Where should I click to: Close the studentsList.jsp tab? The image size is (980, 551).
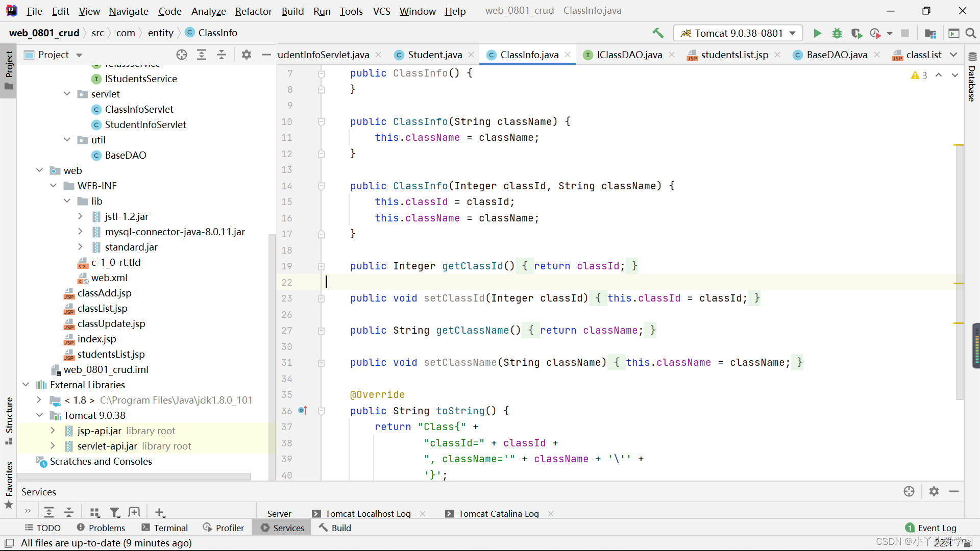(x=777, y=55)
